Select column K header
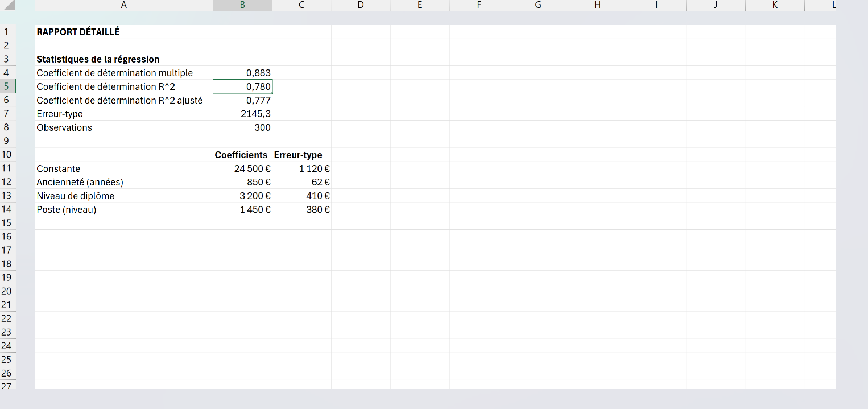The image size is (868, 409). coord(775,6)
